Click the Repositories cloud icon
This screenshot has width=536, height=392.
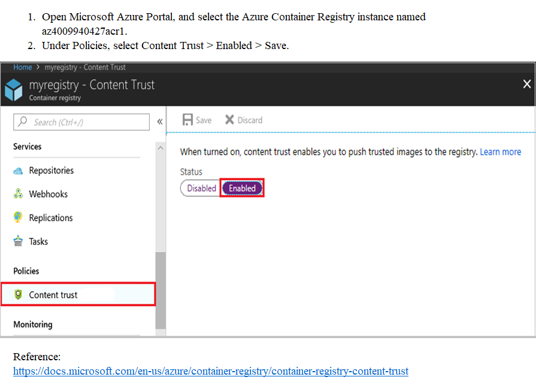click(18, 171)
